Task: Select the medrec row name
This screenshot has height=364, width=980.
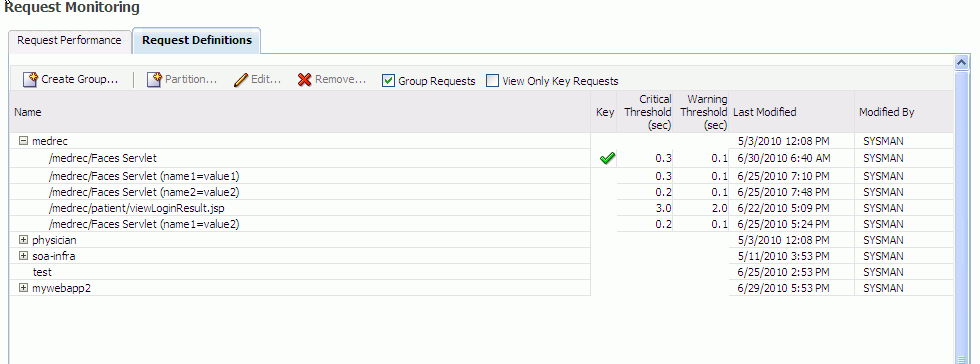Action: [x=50, y=141]
